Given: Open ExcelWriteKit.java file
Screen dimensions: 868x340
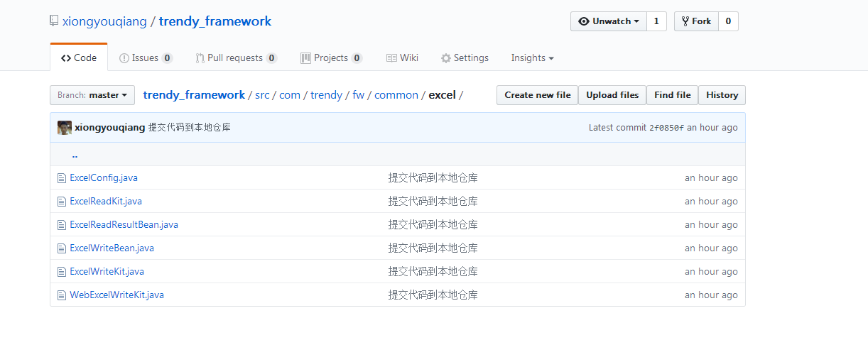Looking at the screenshot, I should [107, 272].
